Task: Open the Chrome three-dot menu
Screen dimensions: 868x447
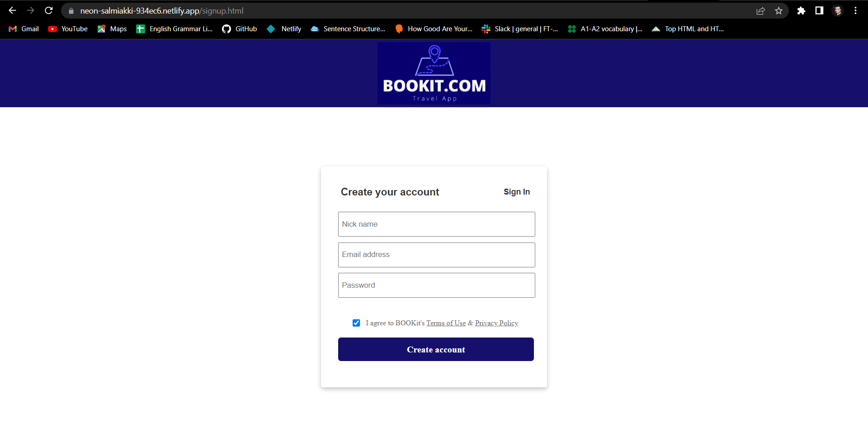Action: [855, 11]
